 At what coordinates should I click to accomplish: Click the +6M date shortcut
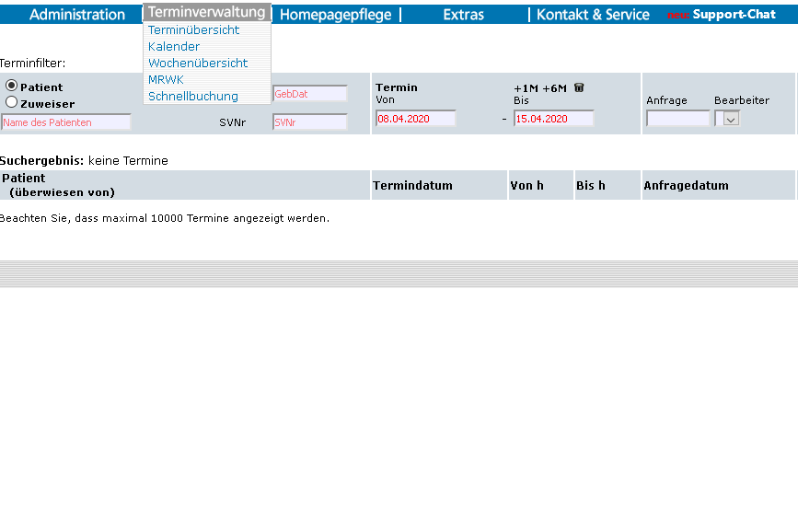point(554,88)
